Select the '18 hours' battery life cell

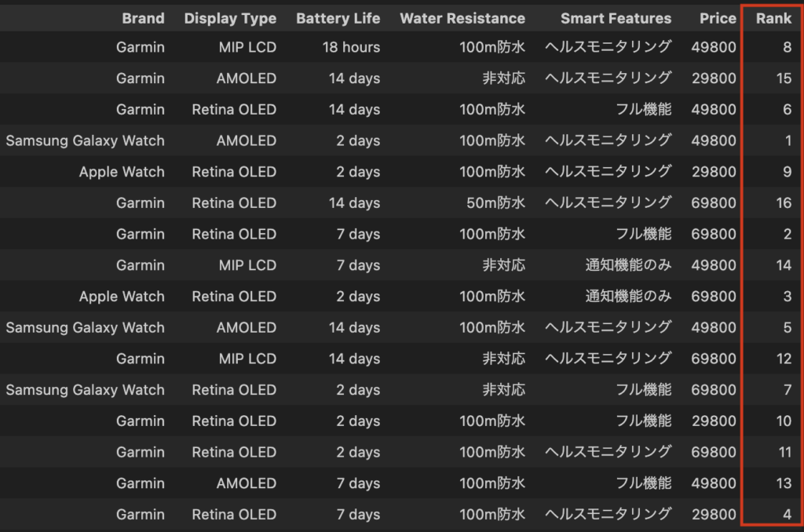[x=351, y=47]
